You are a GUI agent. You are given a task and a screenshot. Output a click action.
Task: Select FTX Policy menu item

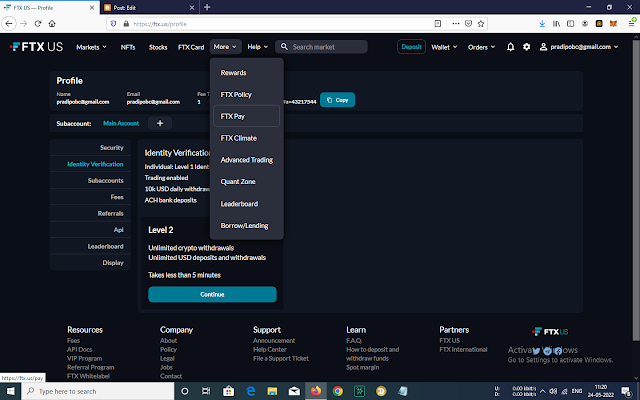pyautogui.click(x=247, y=94)
